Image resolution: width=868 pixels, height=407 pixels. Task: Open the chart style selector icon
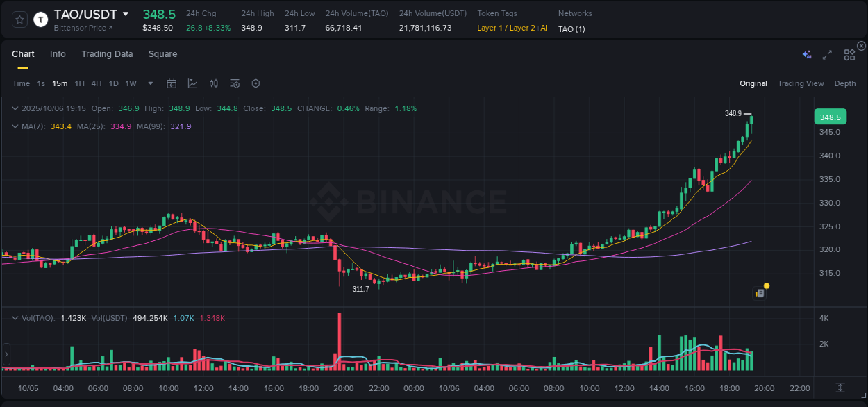pos(192,83)
